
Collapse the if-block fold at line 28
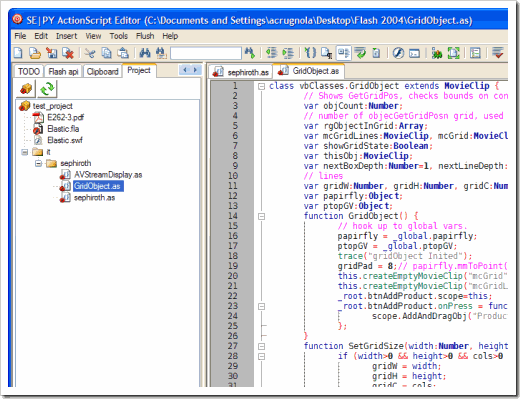point(262,356)
